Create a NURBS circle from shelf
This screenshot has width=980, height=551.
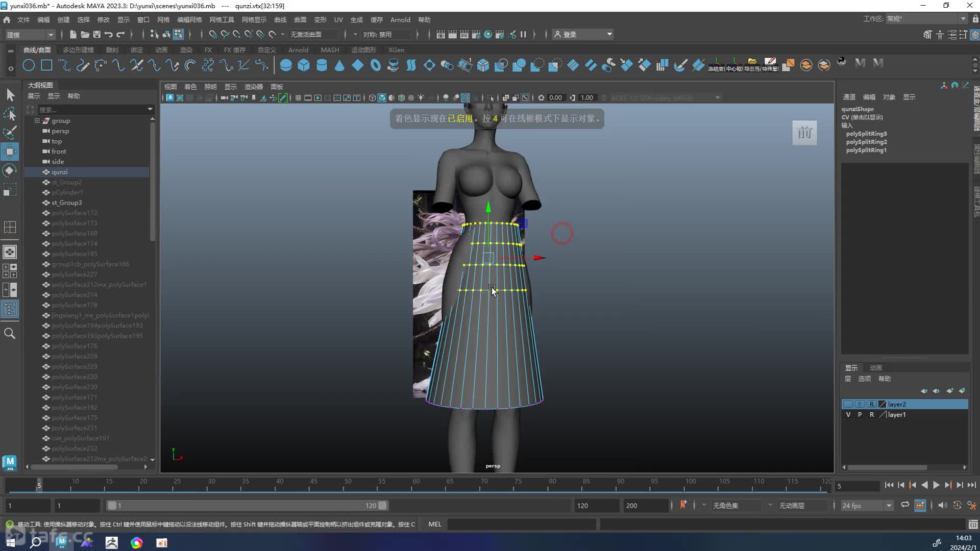click(x=29, y=65)
